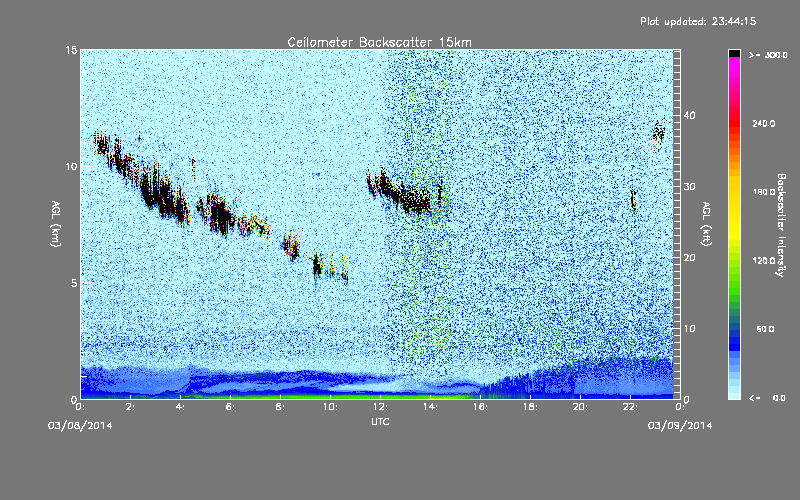Pick the "4:" hour tick on time axis
This screenshot has height=500, width=800.
click(x=180, y=407)
